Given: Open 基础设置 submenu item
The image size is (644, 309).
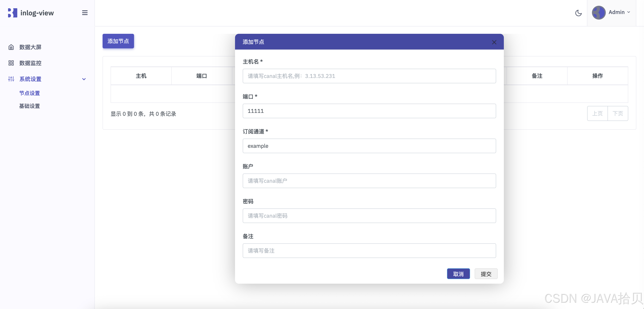Looking at the screenshot, I should (x=30, y=106).
